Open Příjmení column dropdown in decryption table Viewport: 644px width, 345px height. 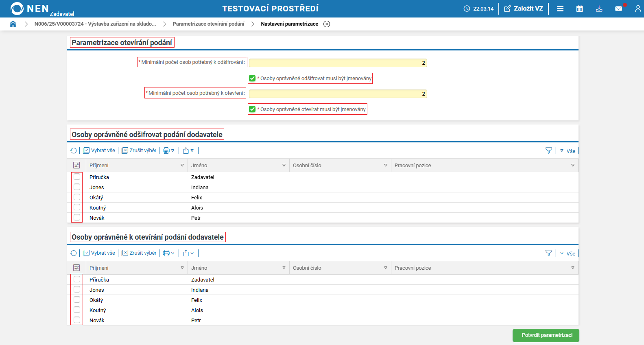point(182,165)
